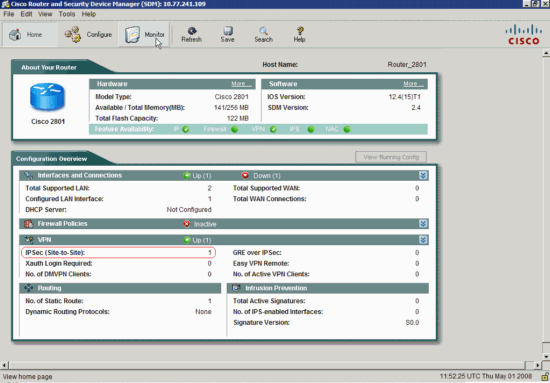The width and height of the screenshot is (550, 383).
Task: Click the View Running Config button
Action: click(x=391, y=157)
